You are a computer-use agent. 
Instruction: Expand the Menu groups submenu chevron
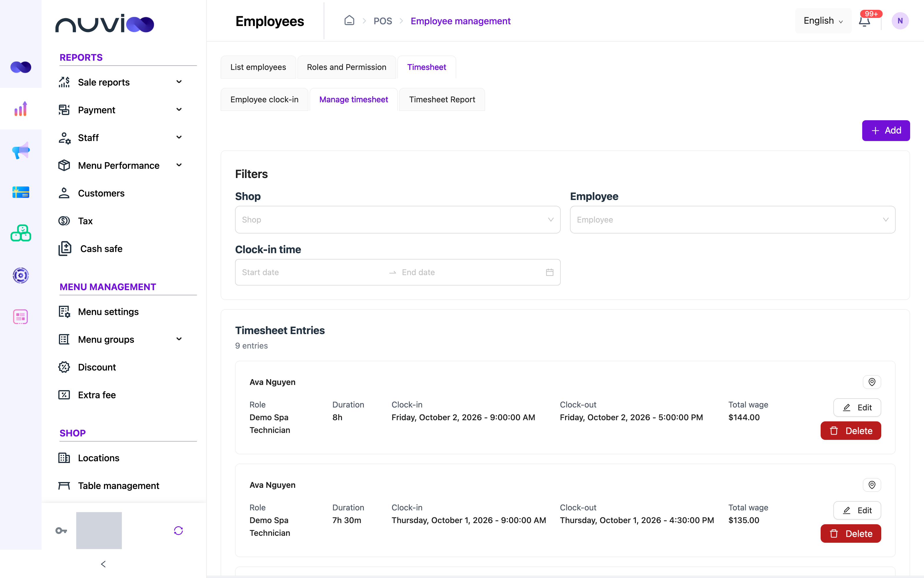coord(179,339)
